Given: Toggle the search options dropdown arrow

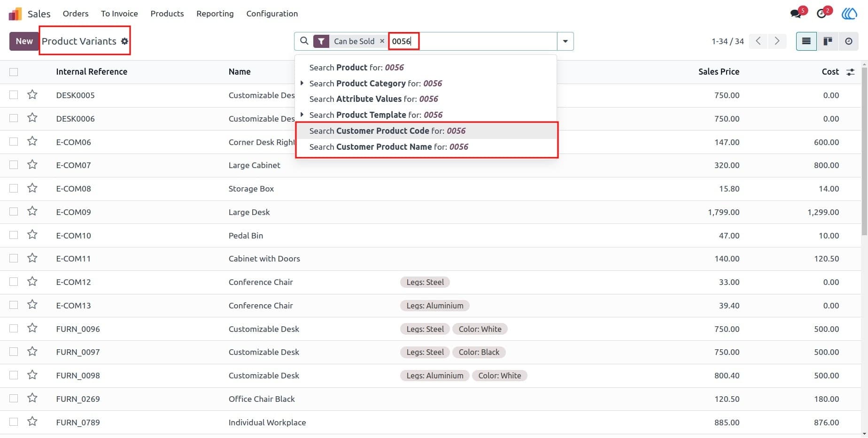Looking at the screenshot, I should click(565, 41).
